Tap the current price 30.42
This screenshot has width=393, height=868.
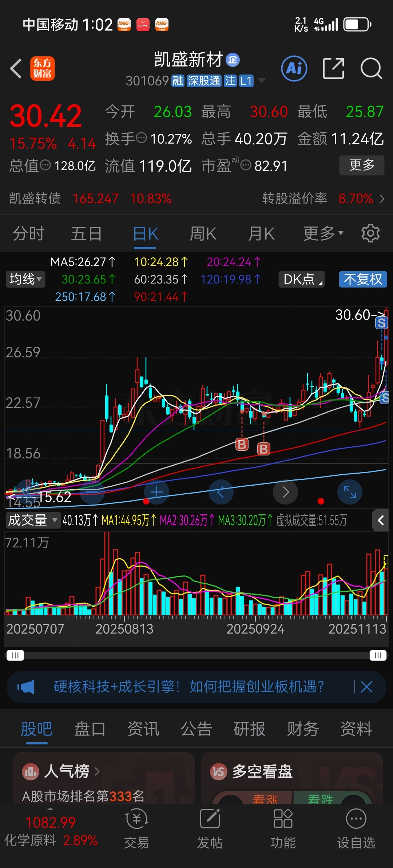coord(46,116)
